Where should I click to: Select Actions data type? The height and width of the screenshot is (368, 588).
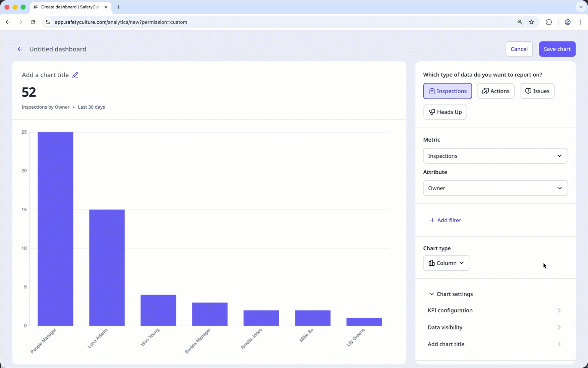(496, 91)
